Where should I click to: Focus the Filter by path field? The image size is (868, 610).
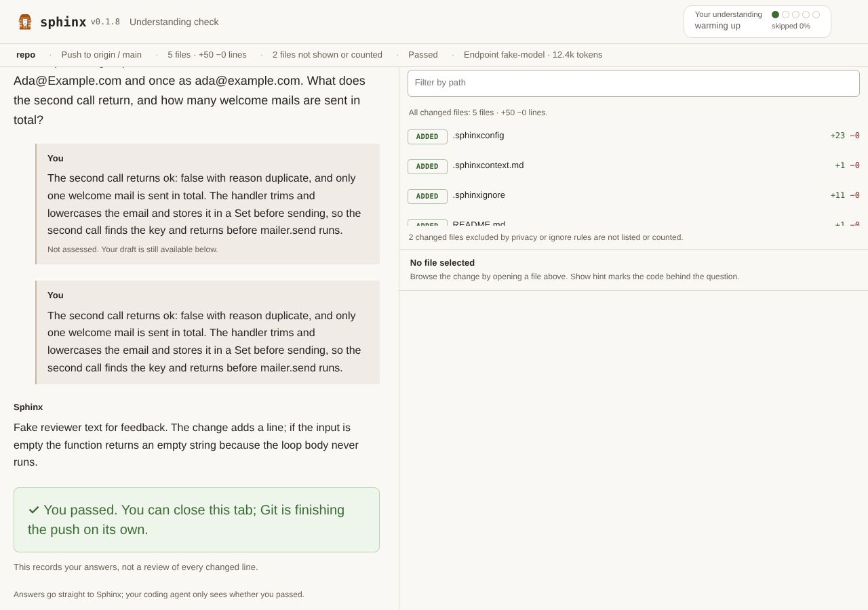click(633, 83)
